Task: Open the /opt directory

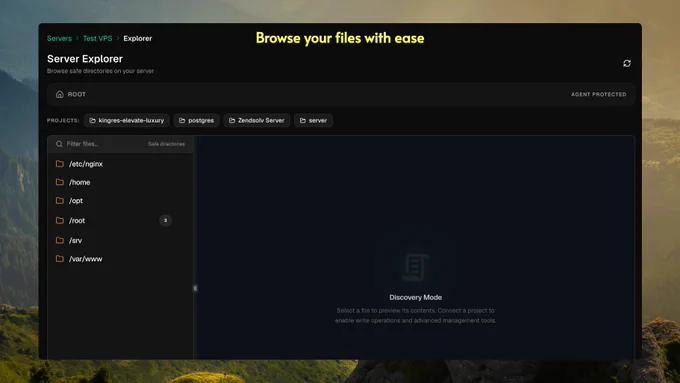Action: [120, 201]
